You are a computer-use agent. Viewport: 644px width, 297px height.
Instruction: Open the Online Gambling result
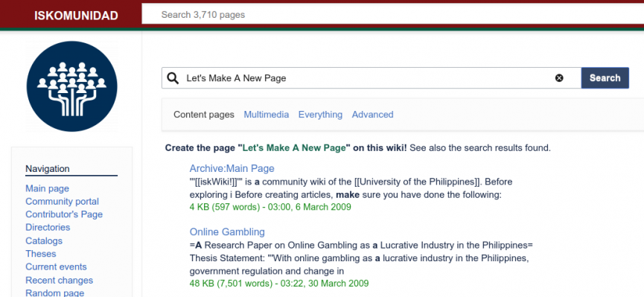227,231
